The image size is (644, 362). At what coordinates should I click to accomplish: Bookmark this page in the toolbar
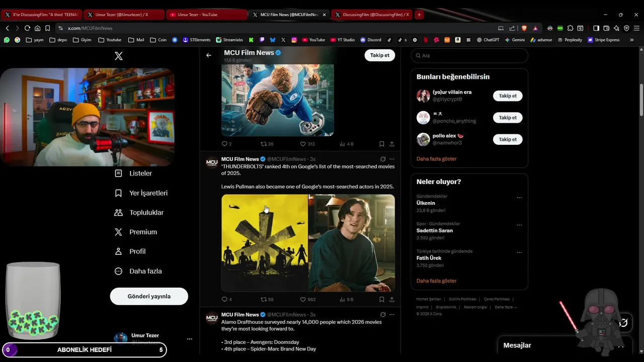47,28
